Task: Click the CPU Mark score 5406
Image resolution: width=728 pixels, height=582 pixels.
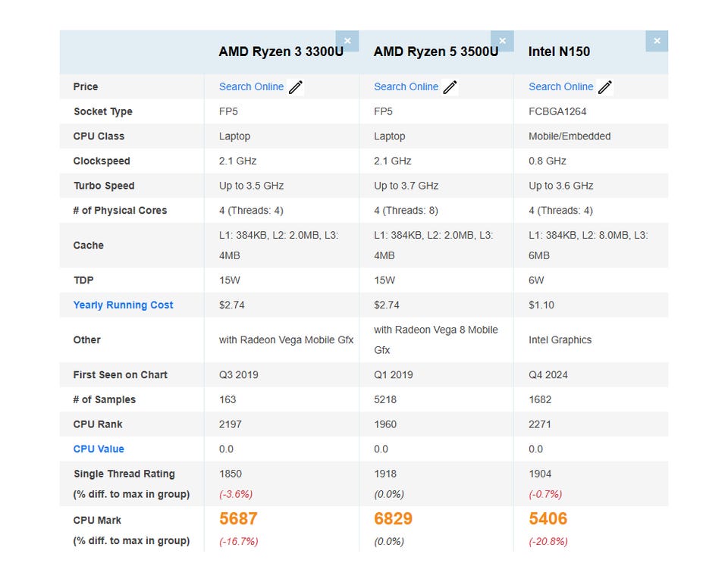Action: 548,518
